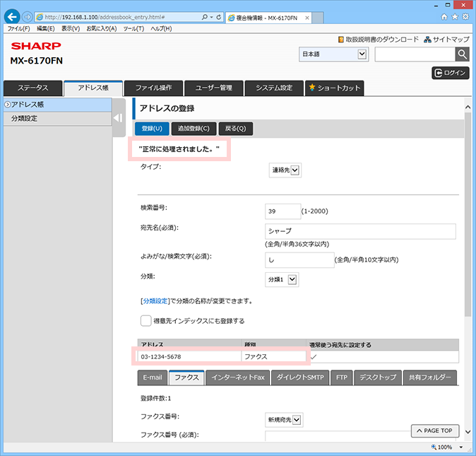Viewport: 476px width, 456px height.
Task: Select アドレス帳 in the left sidebar
Action: (58, 105)
